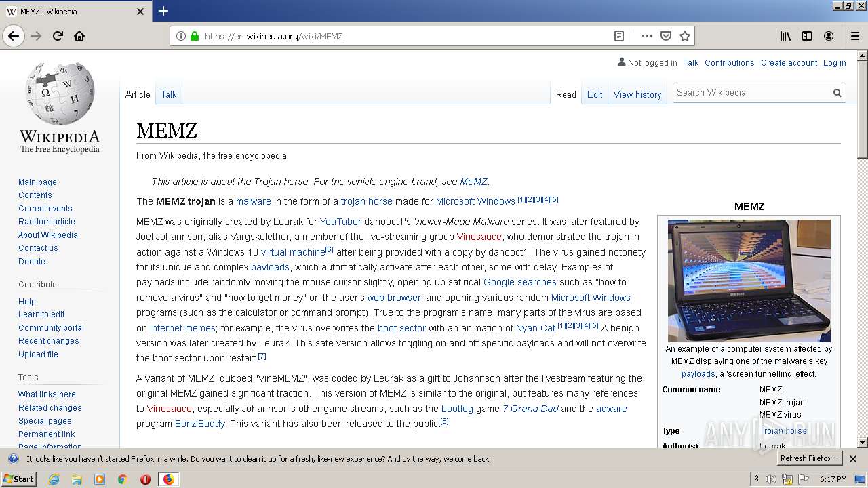This screenshot has height=488, width=868.
Task: Follow the trojan horse link
Action: 366,201
